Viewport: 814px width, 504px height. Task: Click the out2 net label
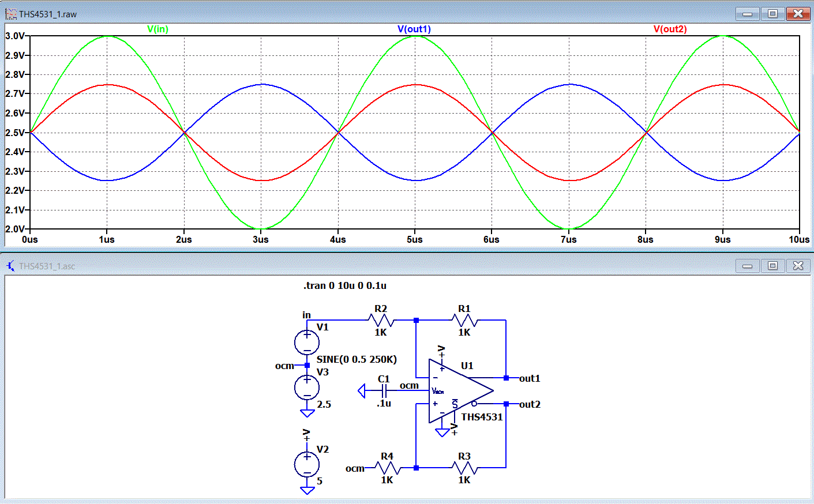tap(530, 404)
